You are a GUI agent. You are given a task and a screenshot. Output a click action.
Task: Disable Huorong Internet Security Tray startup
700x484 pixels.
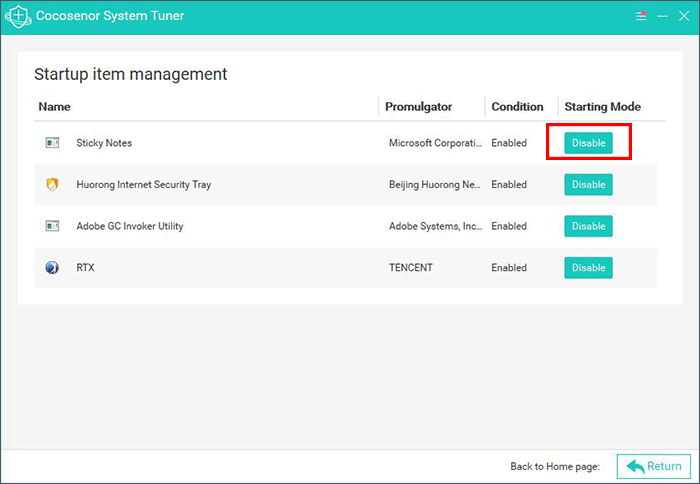588,184
